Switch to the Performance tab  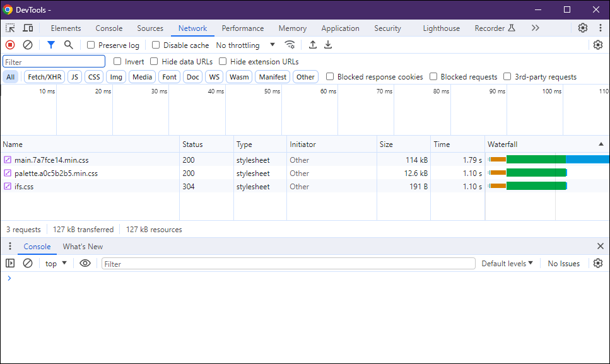[242, 28]
